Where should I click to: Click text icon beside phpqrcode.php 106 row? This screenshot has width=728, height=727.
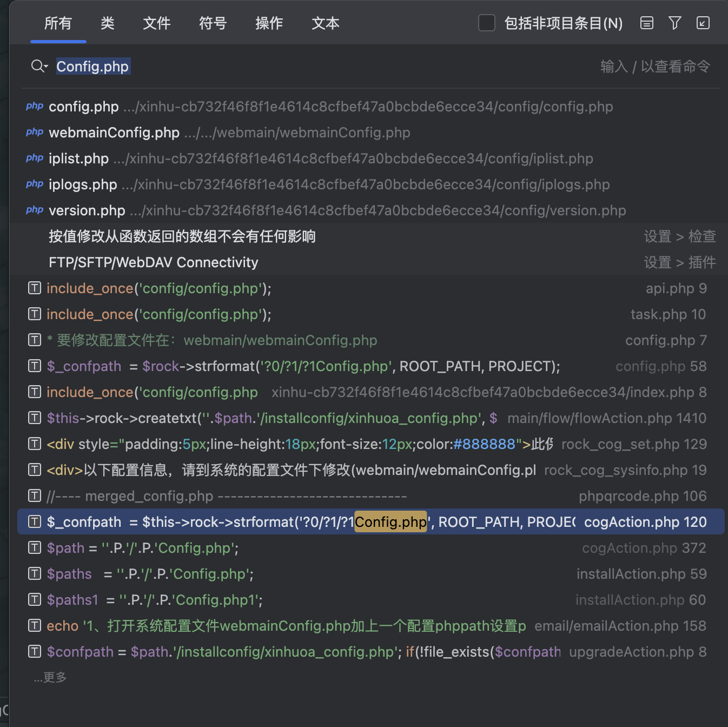coord(35,495)
